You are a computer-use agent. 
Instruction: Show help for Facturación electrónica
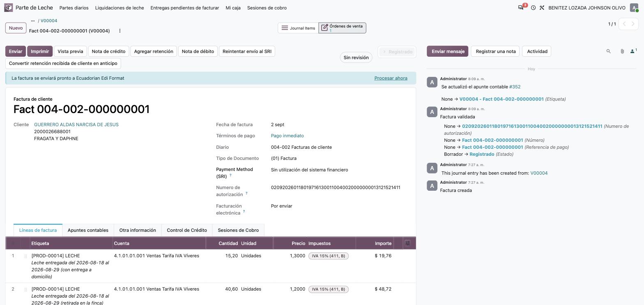[244, 212]
